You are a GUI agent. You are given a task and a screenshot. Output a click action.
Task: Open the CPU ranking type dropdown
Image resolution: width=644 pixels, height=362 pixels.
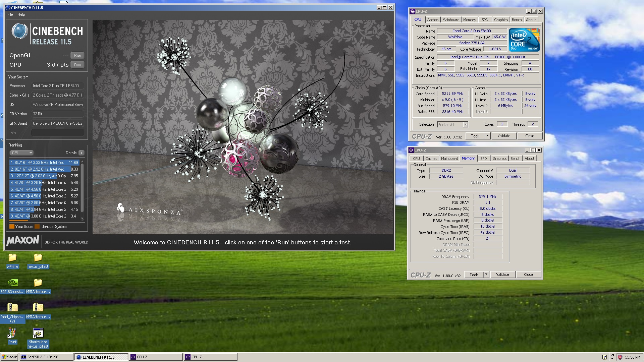coord(22,153)
